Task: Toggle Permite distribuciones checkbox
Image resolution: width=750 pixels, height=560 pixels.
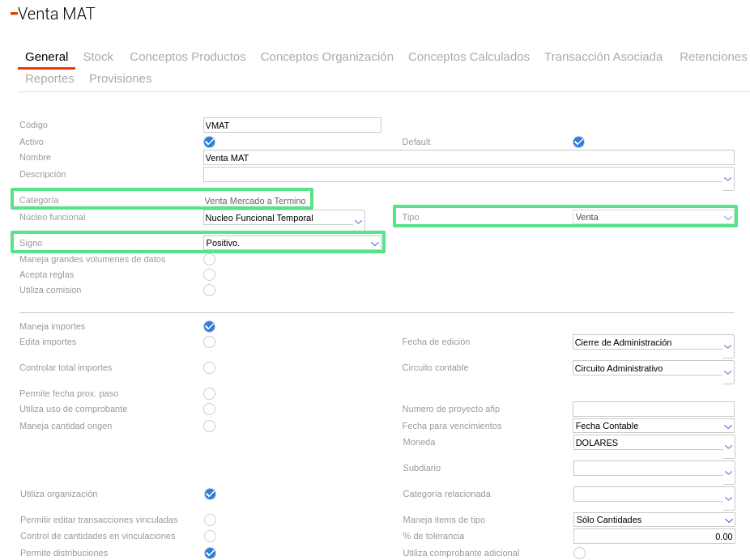Action: tap(210, 554)
